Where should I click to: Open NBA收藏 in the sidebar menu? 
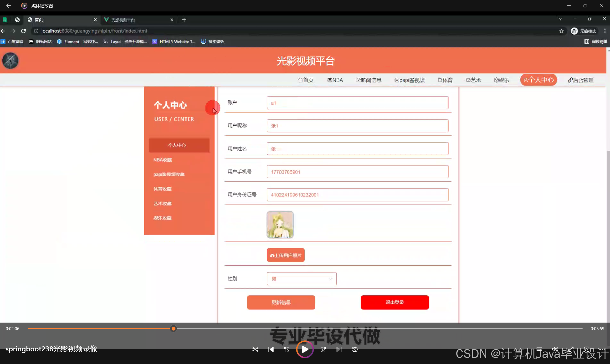163,160
